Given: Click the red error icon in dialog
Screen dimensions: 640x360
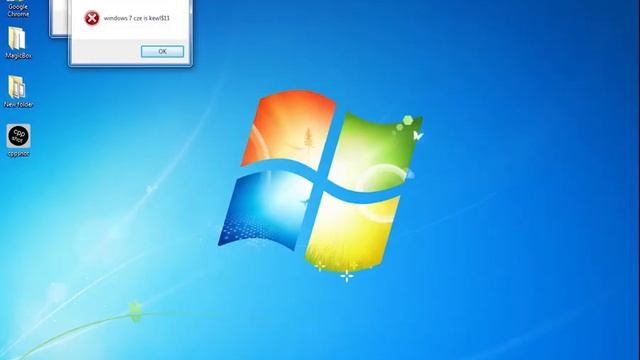Looking at the screenshot, I should click(x=92, y=18).
